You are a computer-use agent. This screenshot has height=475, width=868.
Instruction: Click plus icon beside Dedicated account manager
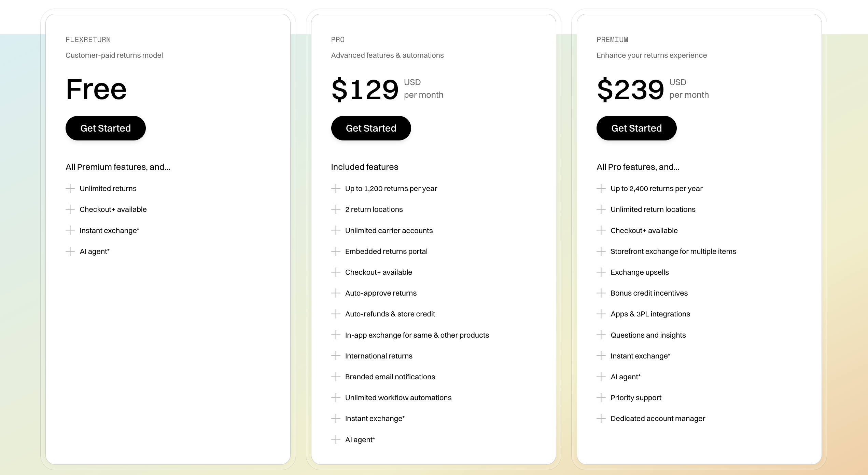pyautogui.click(x=601, y=419)
